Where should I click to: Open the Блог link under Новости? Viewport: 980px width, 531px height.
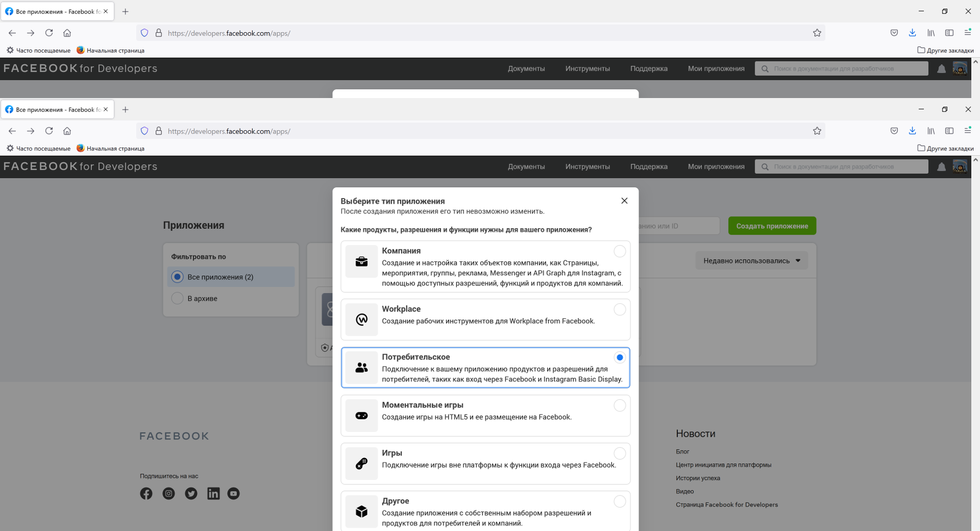682,451
